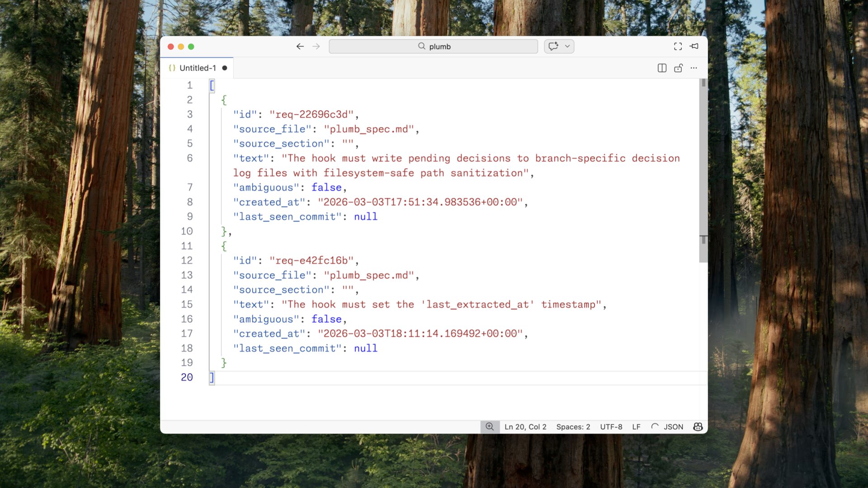Go forward with the right arrow

316,46
